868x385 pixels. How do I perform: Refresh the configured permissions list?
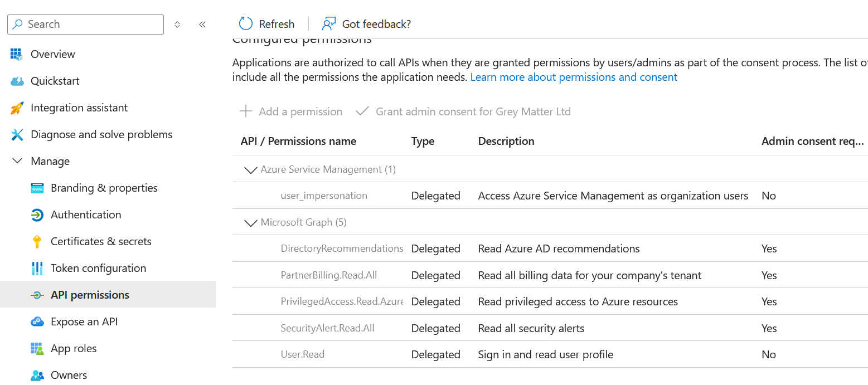[266, 24]
